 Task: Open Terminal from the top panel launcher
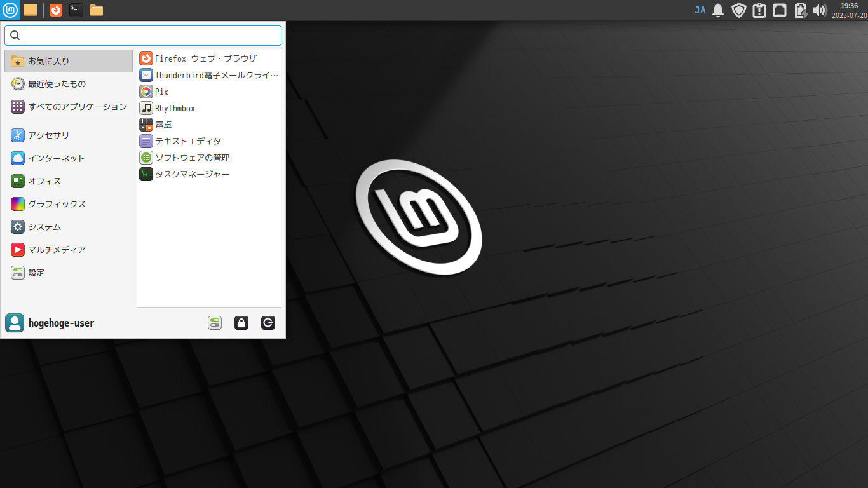pyautogui.click(x=76, y=10)
